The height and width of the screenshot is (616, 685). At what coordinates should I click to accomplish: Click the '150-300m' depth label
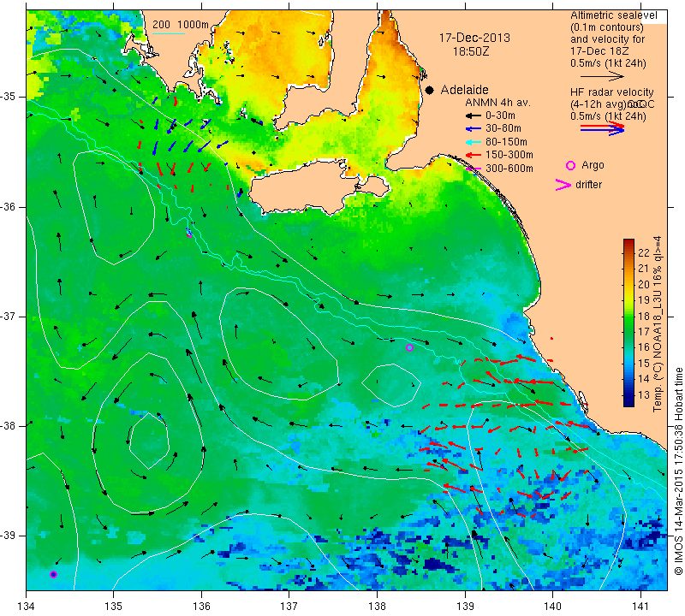coord(509,155)
